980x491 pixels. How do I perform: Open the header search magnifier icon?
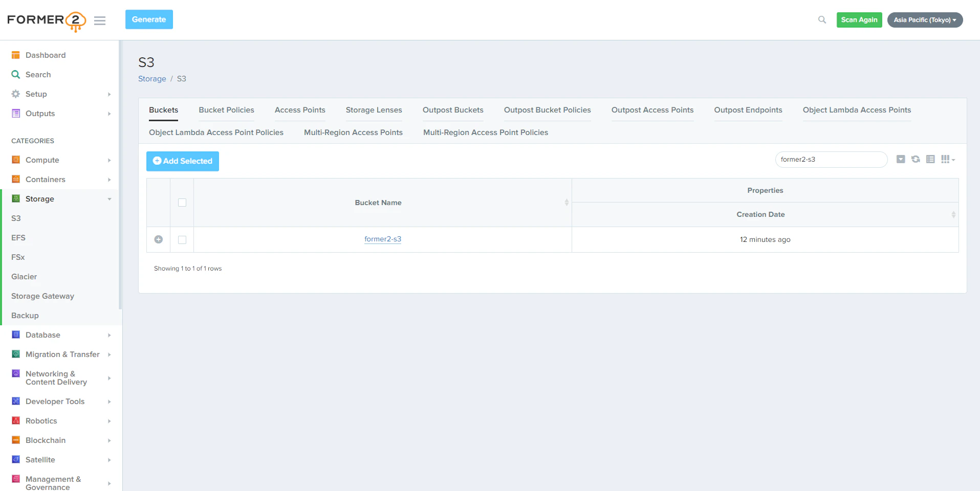822,20
